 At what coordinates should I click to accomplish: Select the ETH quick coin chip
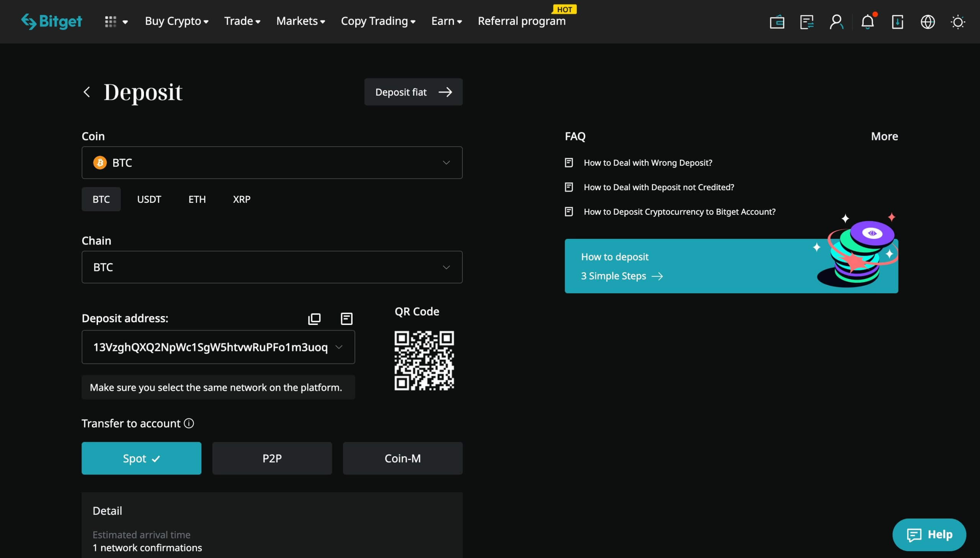[x=197, y=199]
